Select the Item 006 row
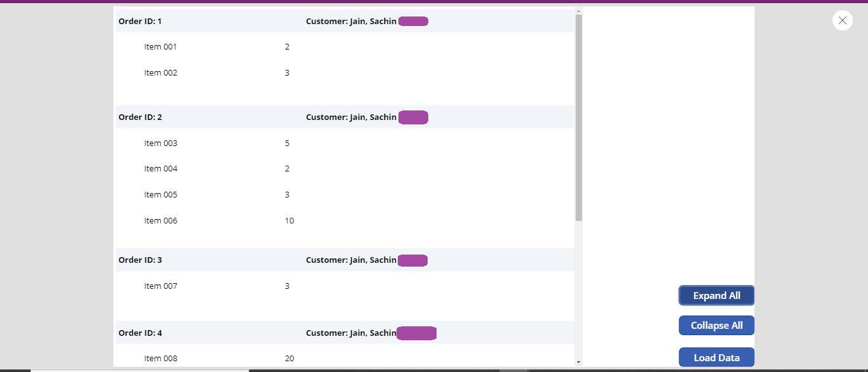Screen dimensions: 868x372 point(161,220)
